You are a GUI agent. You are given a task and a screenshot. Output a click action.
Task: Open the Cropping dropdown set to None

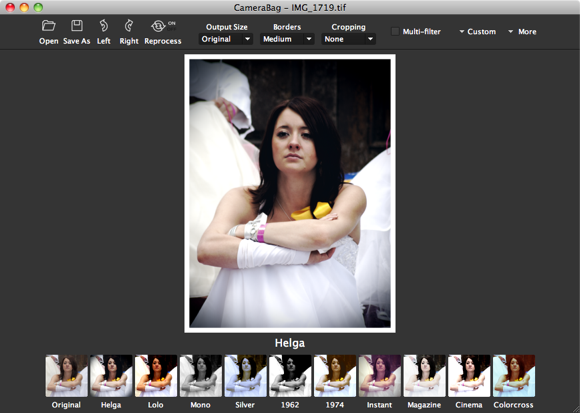click(x=348, y=39)
